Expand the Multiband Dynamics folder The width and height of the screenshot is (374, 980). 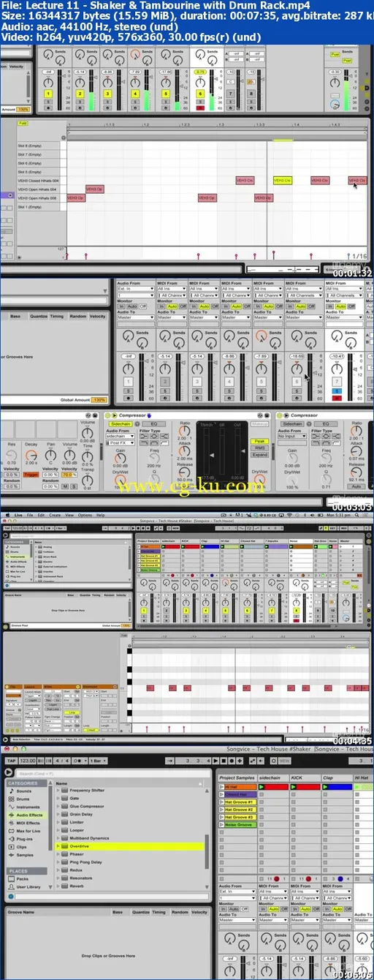point(59,837)
